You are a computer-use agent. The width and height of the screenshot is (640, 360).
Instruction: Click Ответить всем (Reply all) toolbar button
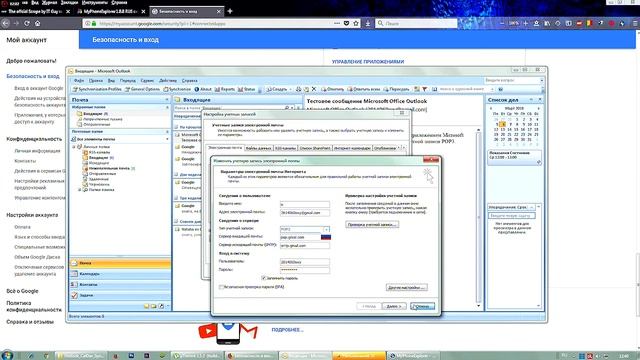(364, 89)
